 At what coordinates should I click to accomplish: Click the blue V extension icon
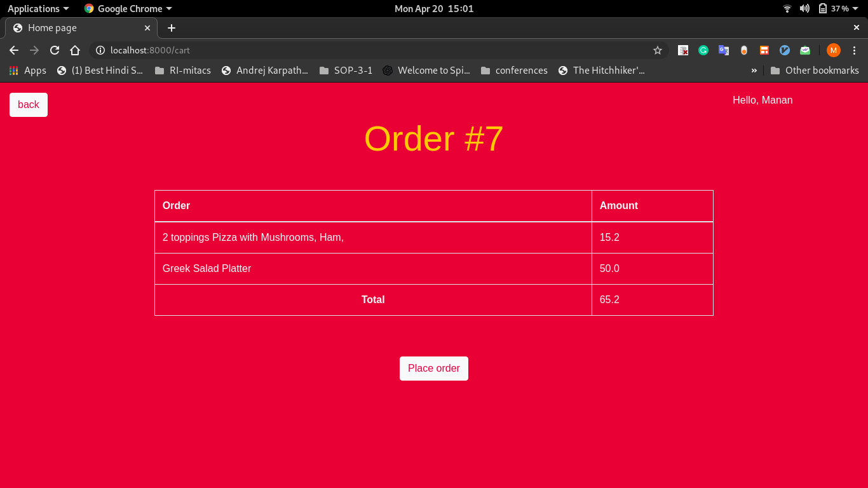click(x=784, y=50)
